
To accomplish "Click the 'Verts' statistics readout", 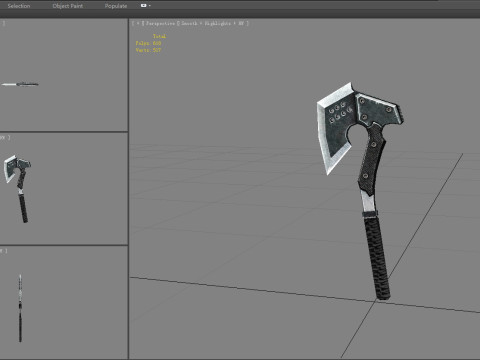I will [x=148, y=50].
